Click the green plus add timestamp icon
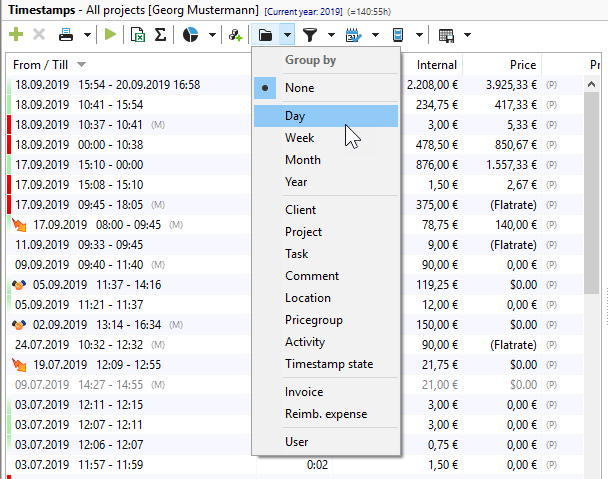608x479 pixels. [15, 35]
